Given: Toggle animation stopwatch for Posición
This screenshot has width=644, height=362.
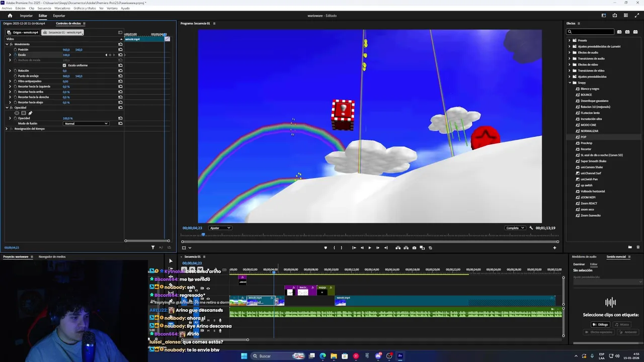Looking at the screenshot, I should click(15, 50).
